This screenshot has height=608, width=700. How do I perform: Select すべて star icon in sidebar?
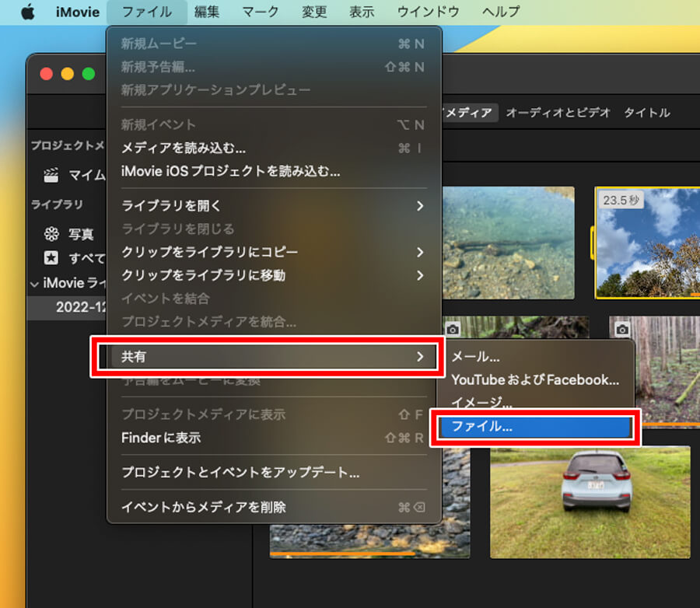pos(51,257)
